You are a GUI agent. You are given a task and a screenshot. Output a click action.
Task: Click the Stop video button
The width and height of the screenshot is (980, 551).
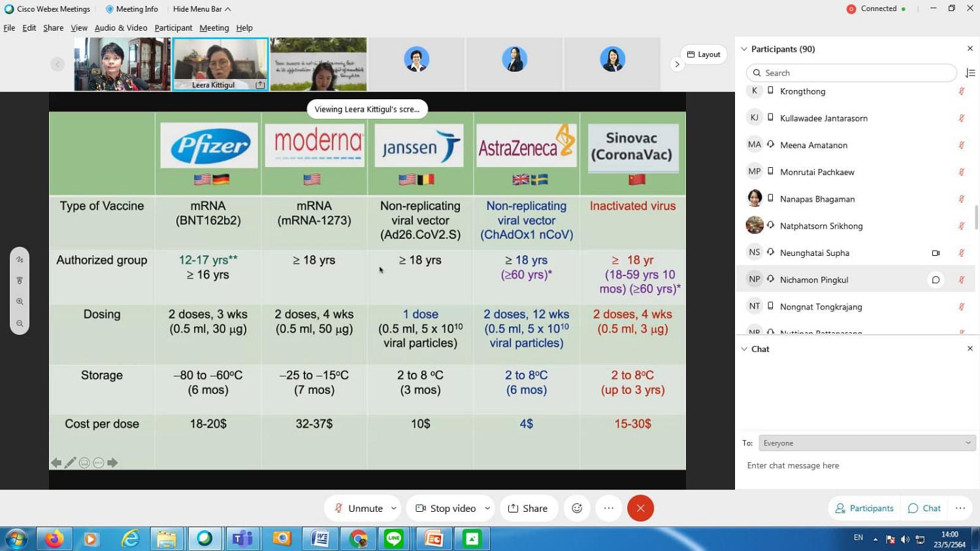(446, 508)
